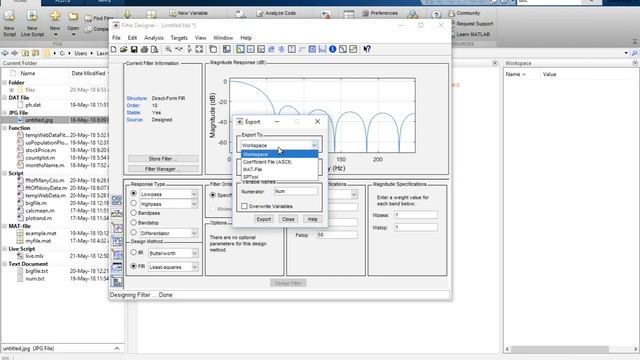Open the Differentiator type dropdown
This screenshot has width=640, height=360.
[194, 233]
